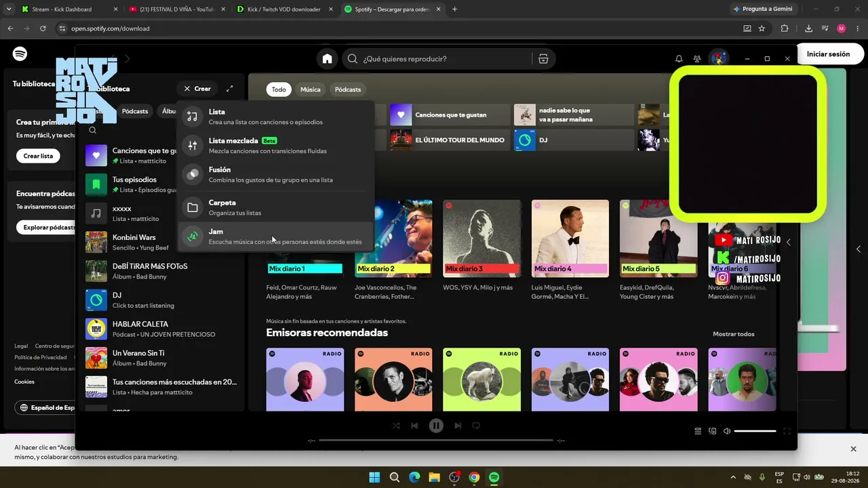868x488 pixels.
Task: Seek on the playback progress bar
Action: pyautogui.click(x=436, y=441)
